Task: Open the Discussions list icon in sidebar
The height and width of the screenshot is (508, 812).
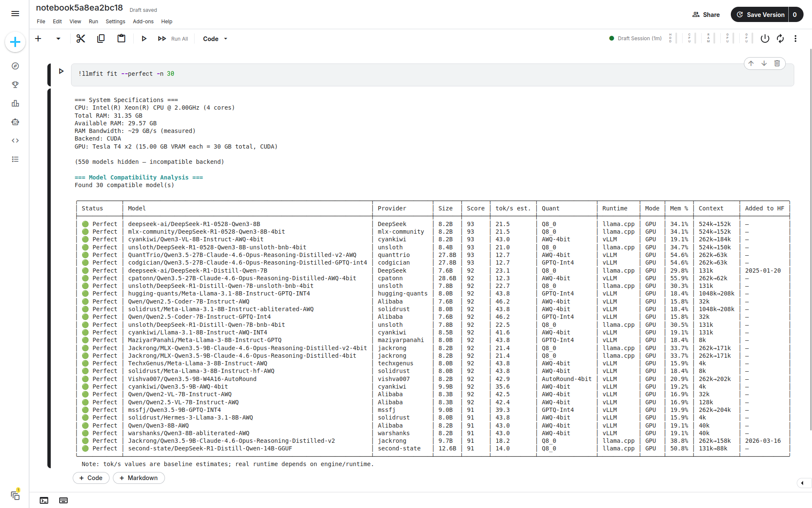Action: tap(15, 159)
